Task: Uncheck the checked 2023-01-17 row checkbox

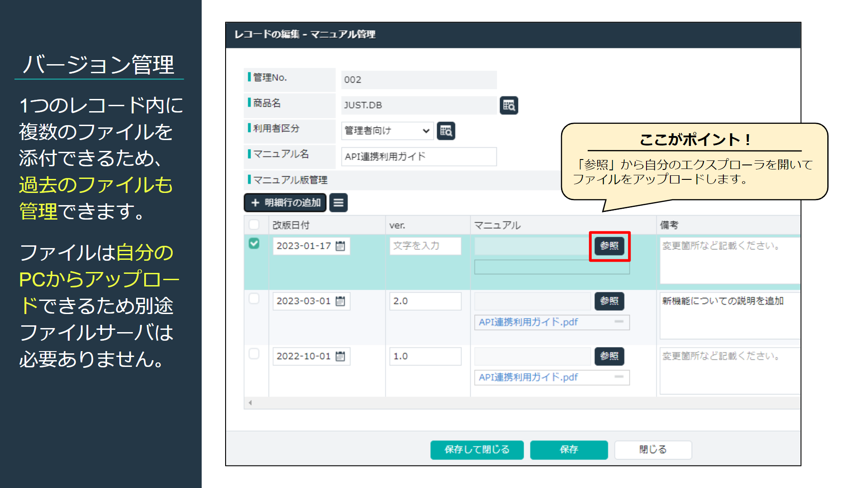Action: (x=254, y=244)
